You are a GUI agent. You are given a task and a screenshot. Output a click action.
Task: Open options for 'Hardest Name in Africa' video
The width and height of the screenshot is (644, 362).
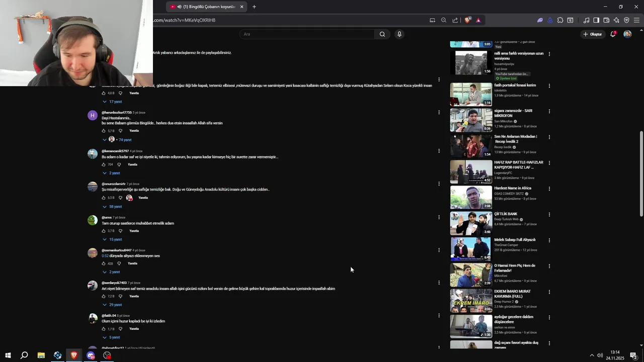click(549, 189)
